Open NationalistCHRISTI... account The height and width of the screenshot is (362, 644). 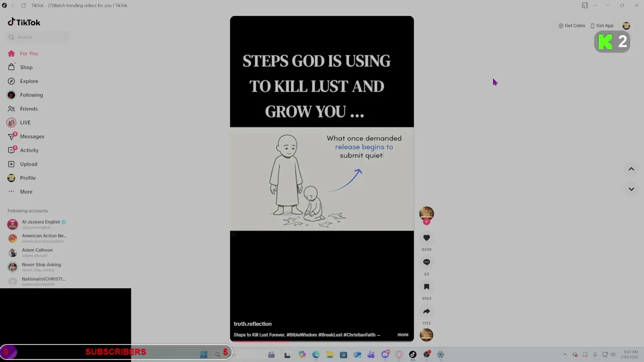click(x=37, y=281)
